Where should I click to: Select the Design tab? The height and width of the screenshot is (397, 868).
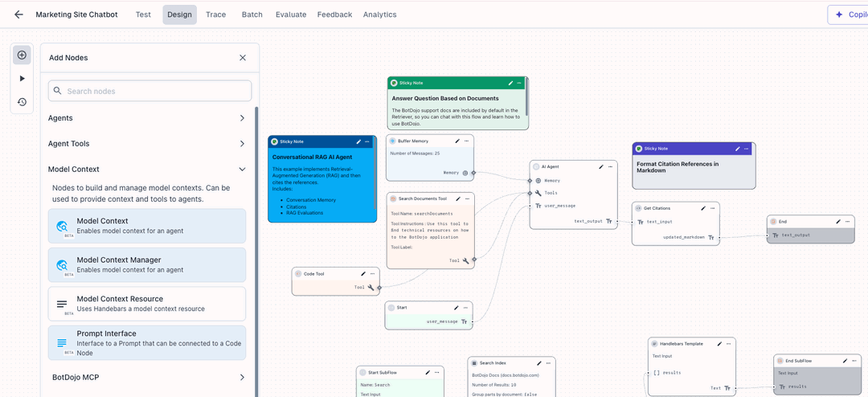pyautogui.click(x=179, y=15)
